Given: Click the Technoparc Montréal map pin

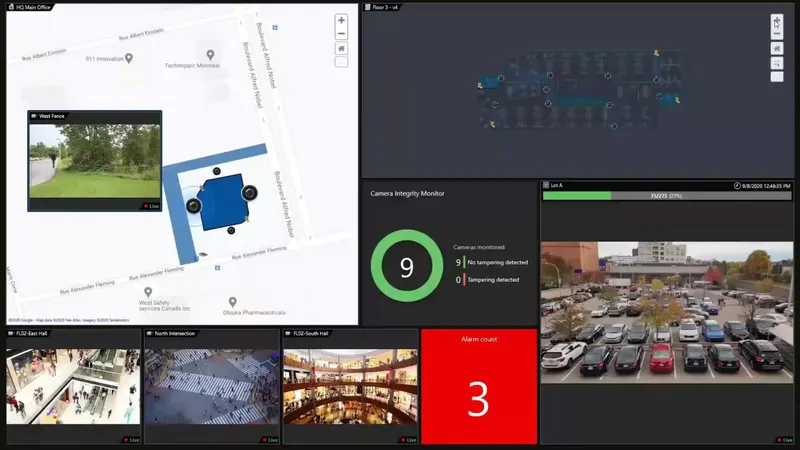Looking at the screenshot, I should [210, 55].
